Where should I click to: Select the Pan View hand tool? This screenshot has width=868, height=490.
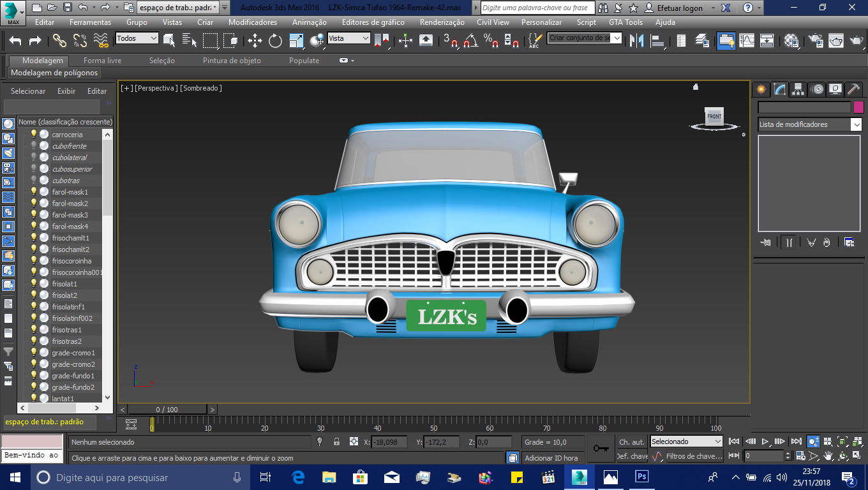tap(828, 456)
